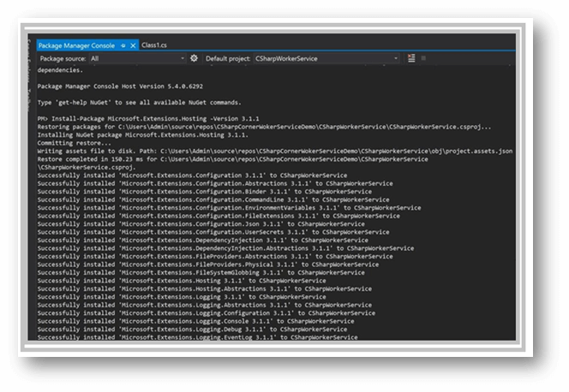Click the FileProviders.Abstractions installed line
This screenshot has height=392, width=569.
tap(215, 257)
